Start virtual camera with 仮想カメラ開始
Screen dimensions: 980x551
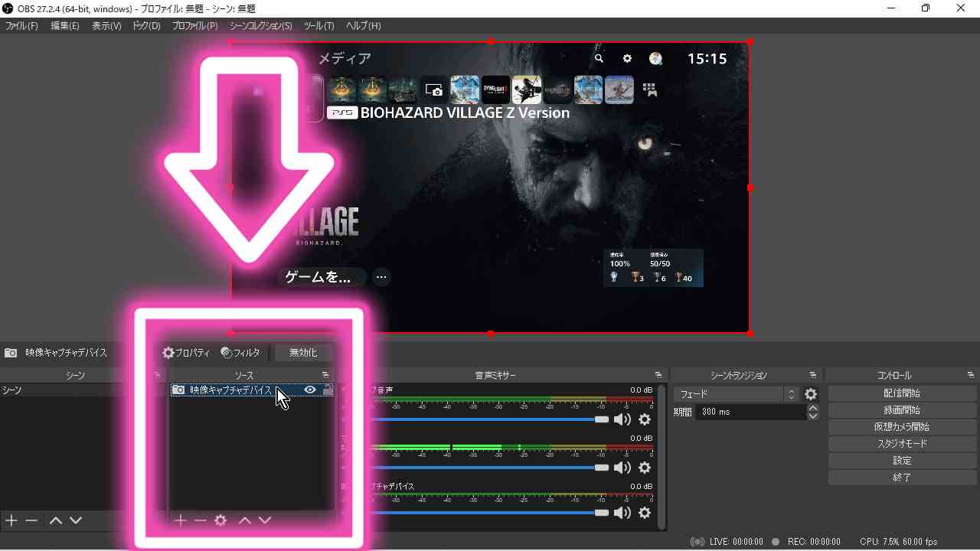(x=902, y=427)
